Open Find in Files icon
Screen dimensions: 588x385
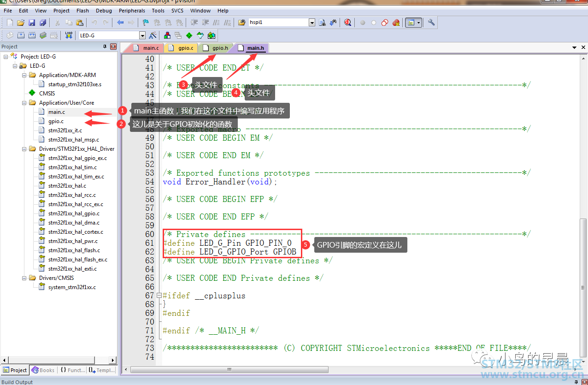point(241,22)
